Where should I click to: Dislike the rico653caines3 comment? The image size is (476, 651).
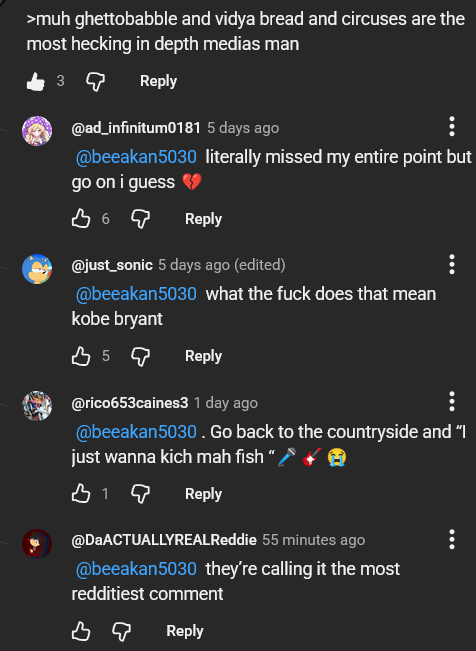pos(140,494)
